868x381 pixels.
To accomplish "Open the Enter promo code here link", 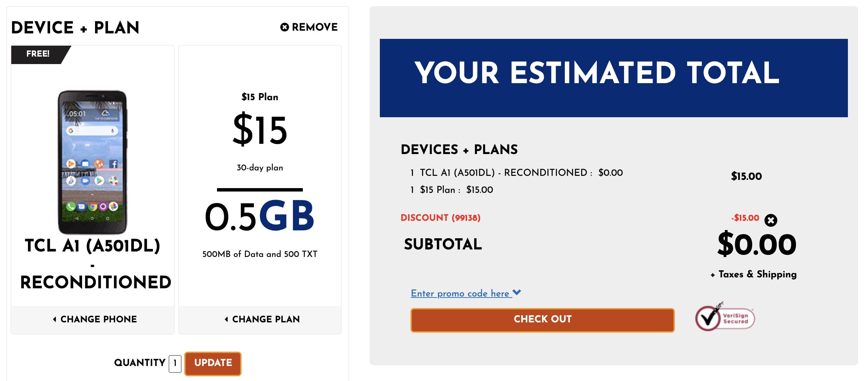I will [x=460, y=293].
